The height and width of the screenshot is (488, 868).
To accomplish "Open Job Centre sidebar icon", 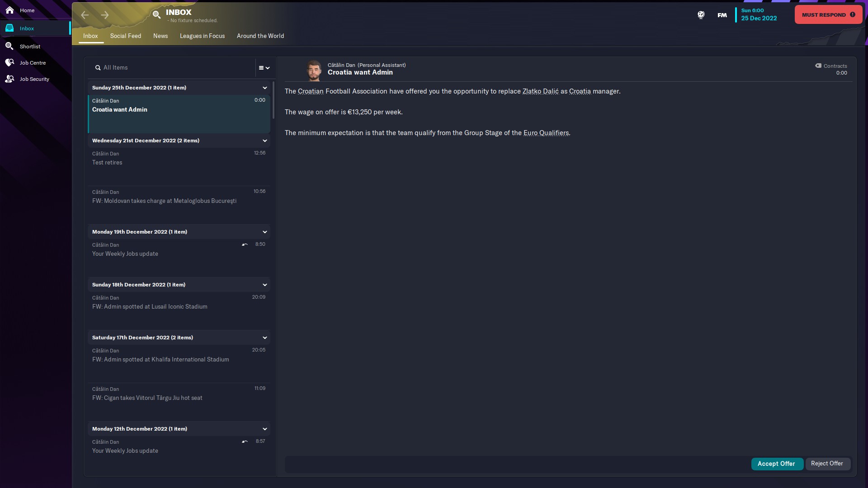I will pos(9,62).
